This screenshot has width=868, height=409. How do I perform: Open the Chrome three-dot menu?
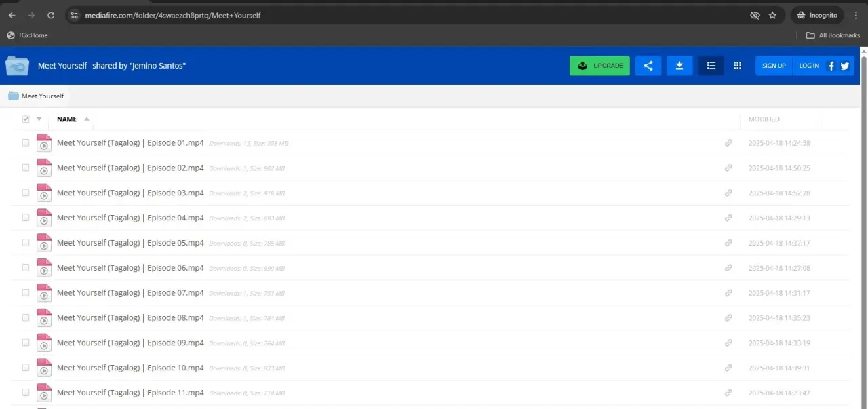(856, 15)
